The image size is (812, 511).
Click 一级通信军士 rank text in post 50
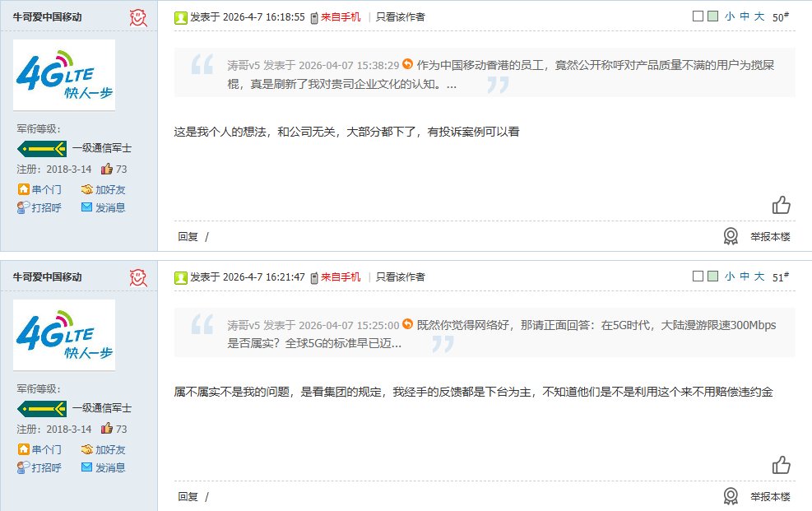(x=102, y=148)
